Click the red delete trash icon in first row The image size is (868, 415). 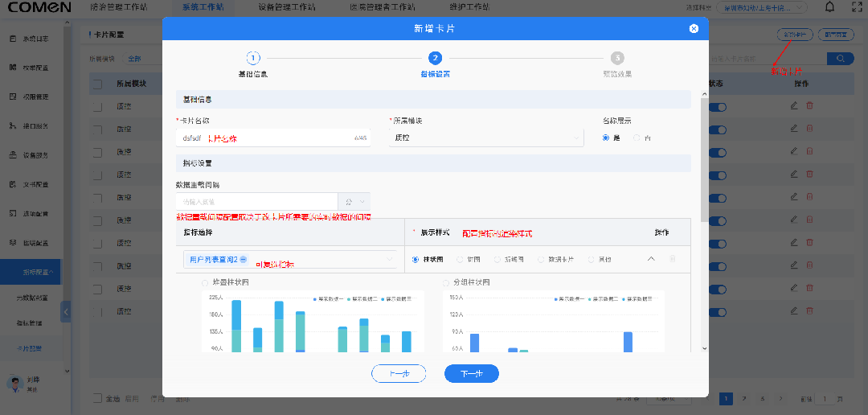809,106
